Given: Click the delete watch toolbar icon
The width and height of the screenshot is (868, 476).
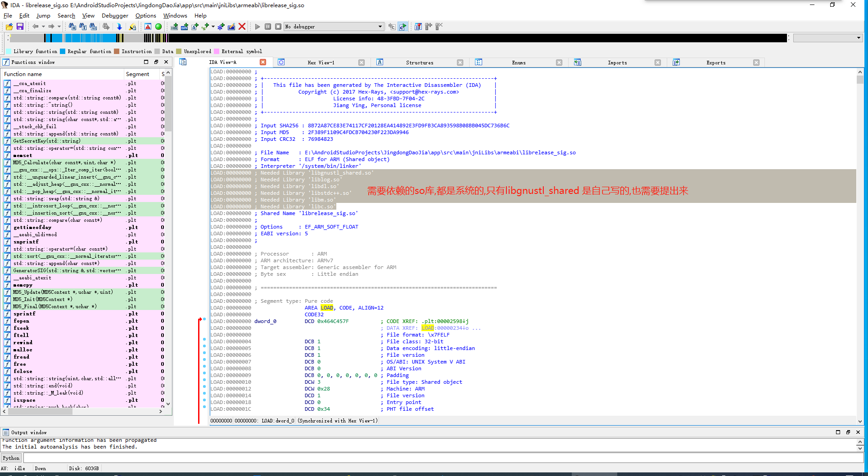Looking at the screenshot, I should point(439,27).
